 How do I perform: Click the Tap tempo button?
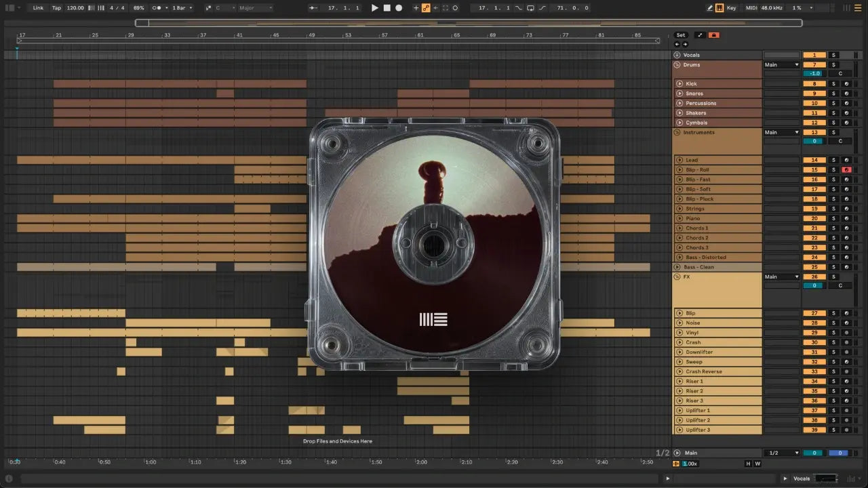(x=57, y=8)
